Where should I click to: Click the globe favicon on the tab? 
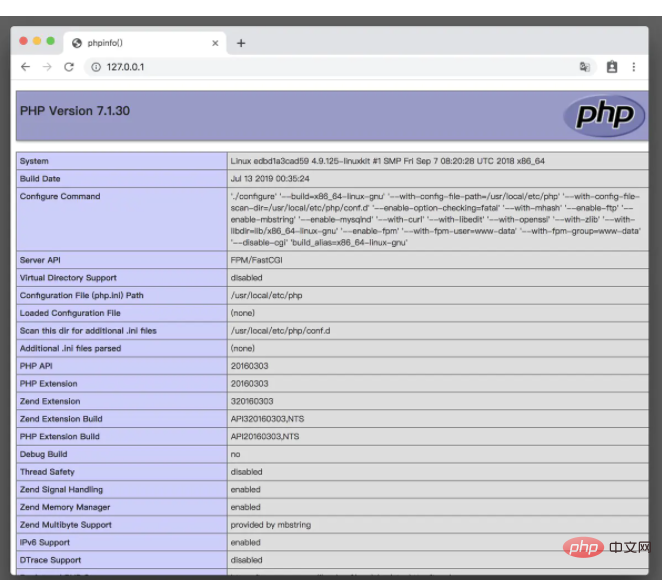point(77,43)
